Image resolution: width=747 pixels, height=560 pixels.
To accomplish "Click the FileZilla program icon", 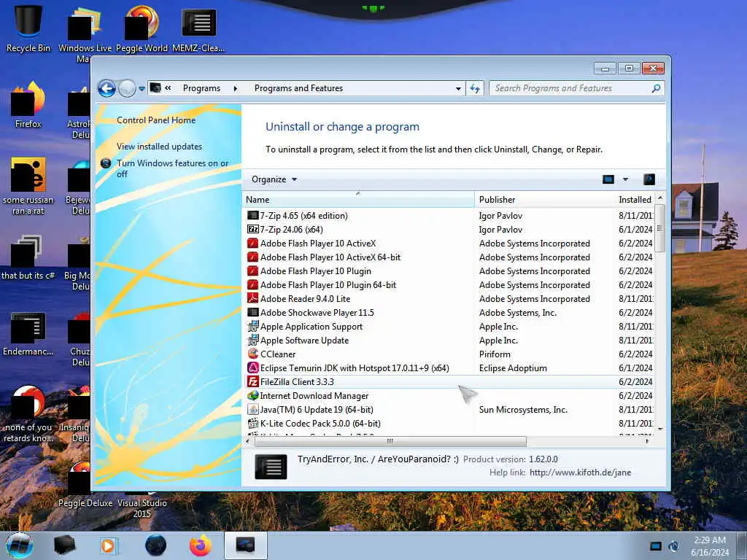I will tap(253, 382).
